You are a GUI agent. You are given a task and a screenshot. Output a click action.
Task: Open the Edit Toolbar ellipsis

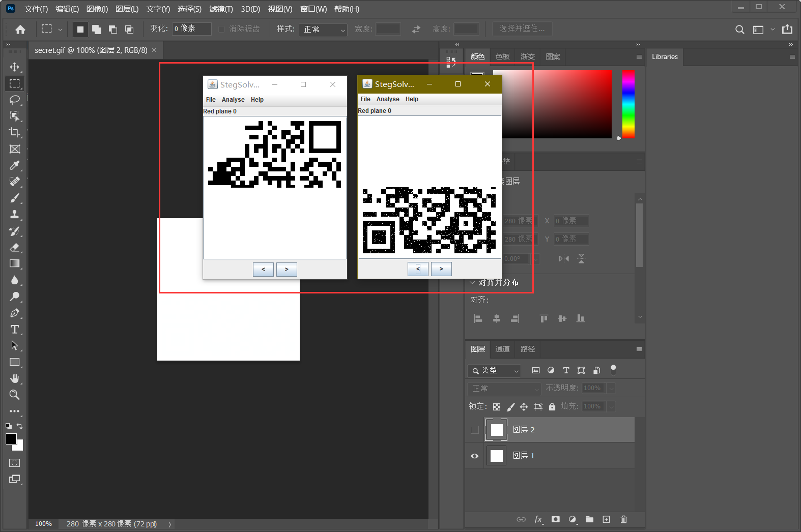point(15,411)
